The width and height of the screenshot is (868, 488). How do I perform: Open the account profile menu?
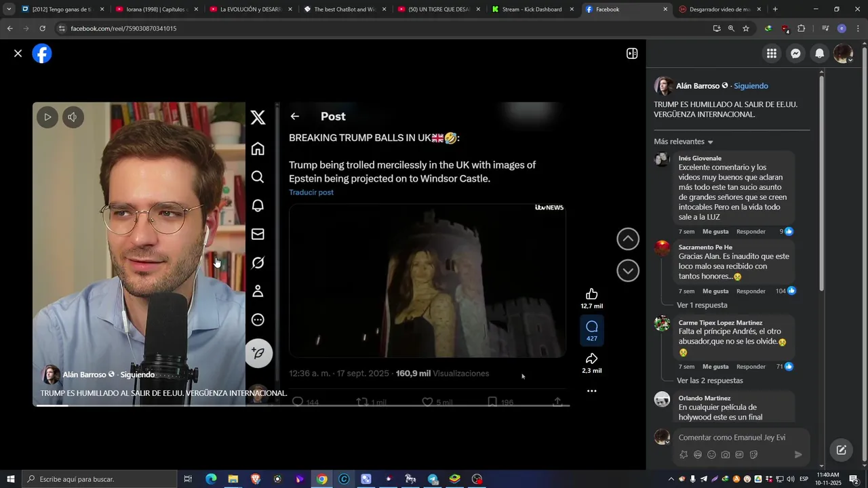click(x=844, y=54)
